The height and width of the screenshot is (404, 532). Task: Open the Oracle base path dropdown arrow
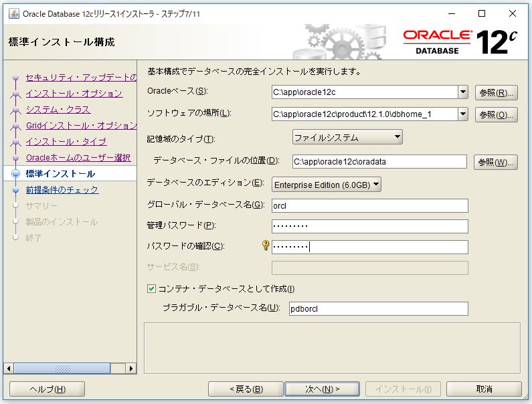pyautogui.click(x=463, y=92)
